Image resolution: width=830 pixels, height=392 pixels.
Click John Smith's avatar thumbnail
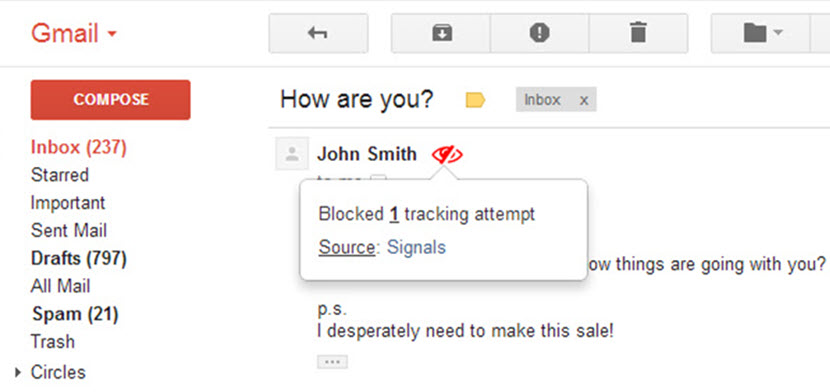[292, 154]
